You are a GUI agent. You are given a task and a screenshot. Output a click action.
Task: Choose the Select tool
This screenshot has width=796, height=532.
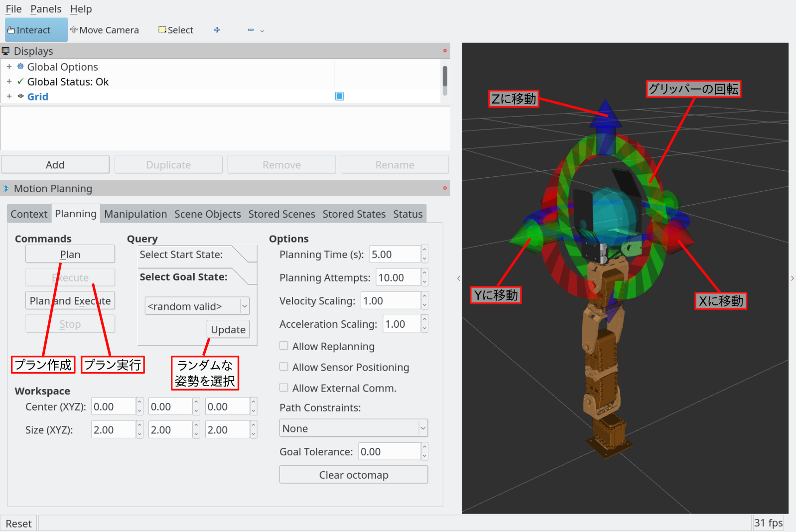point(175,30)
